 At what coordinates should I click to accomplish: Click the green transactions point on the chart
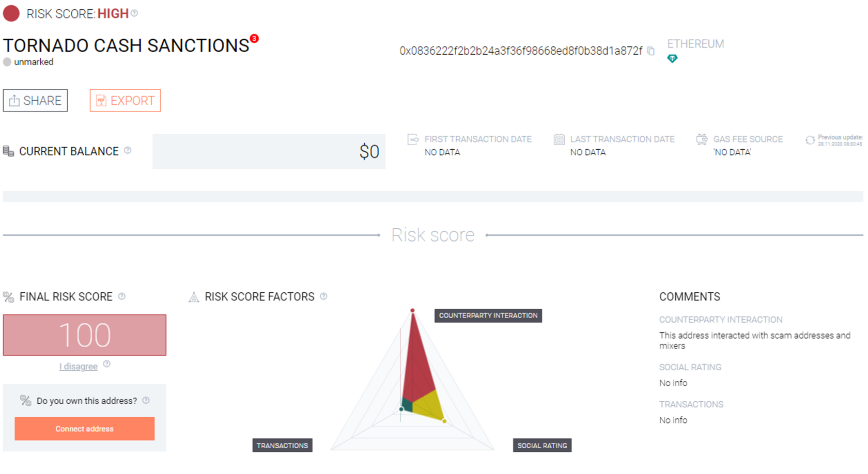pos(401,409)
